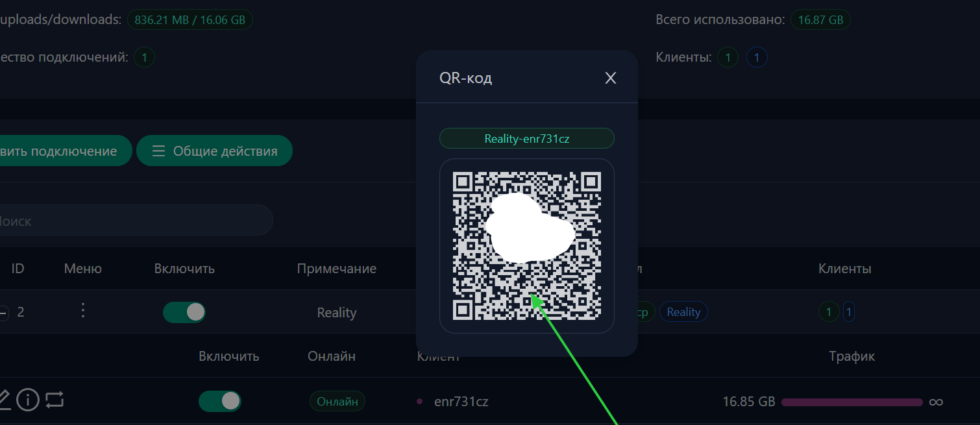The image size is (980, 425).
Task: Click the Меню column header
Action: 83,269
